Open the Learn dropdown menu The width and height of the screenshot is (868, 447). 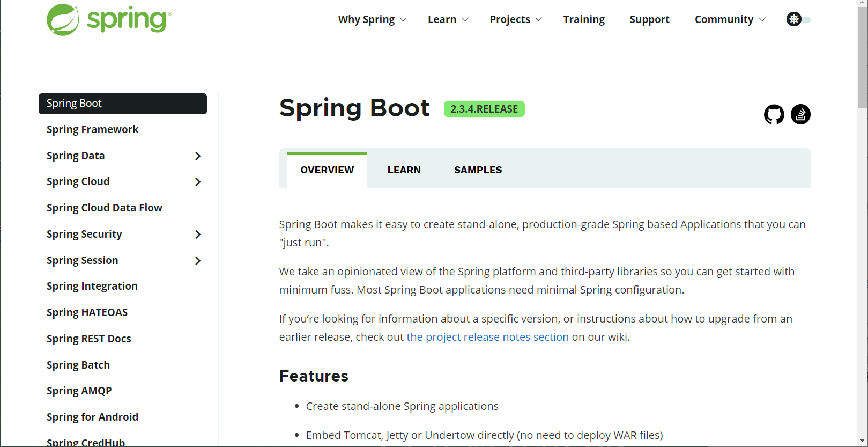448,19
